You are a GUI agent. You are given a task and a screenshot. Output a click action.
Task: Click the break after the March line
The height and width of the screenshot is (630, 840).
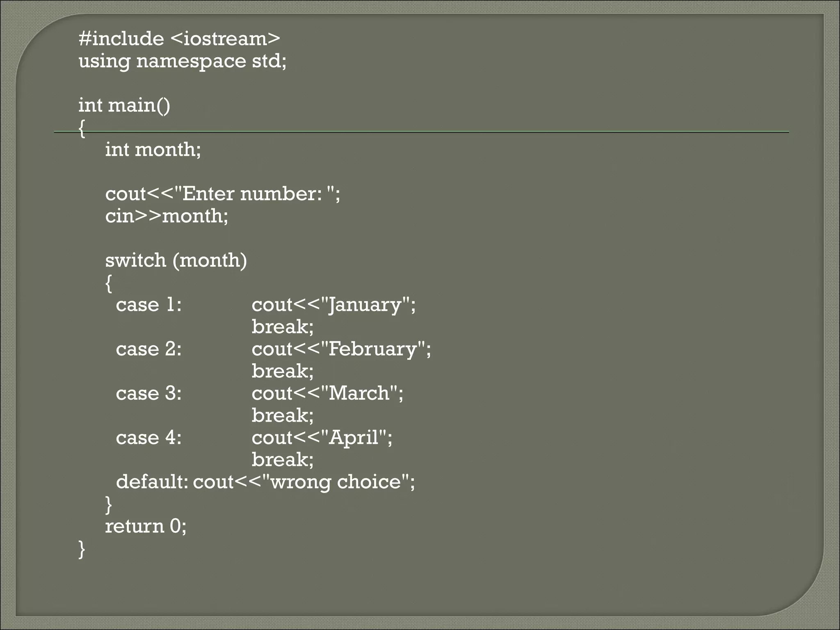(283, 415)
